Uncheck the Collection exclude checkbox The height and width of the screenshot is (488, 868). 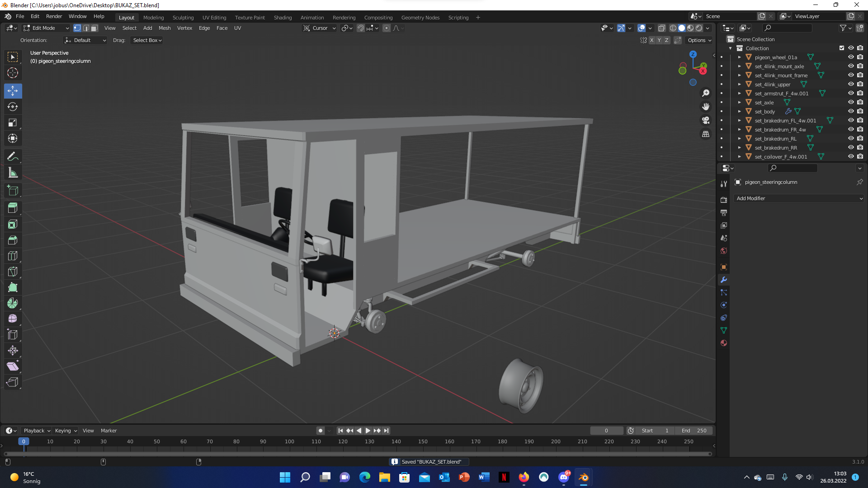[842, 48]
